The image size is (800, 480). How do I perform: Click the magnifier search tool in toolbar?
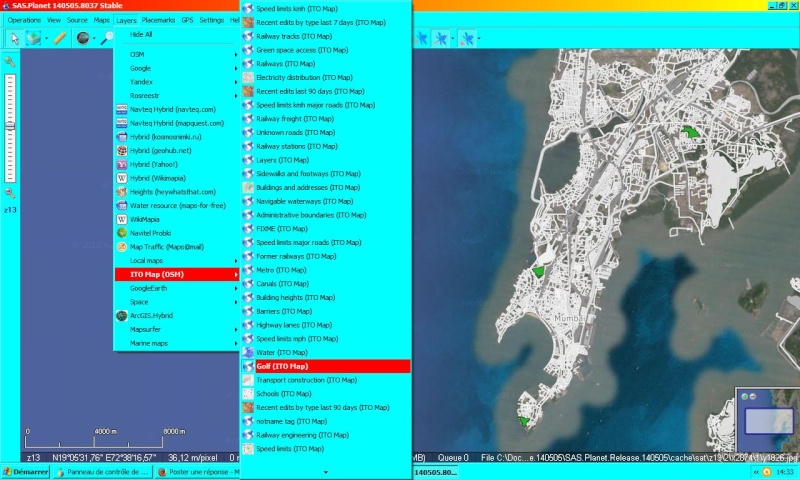pos(107,38)
